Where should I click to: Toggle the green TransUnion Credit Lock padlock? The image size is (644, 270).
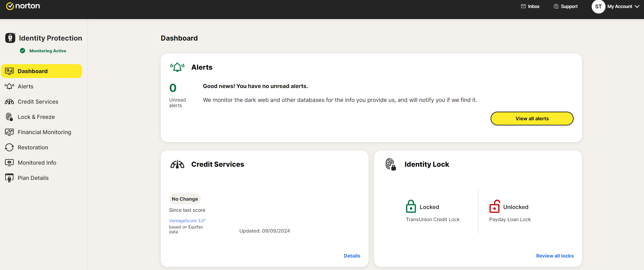click(411, 207)
